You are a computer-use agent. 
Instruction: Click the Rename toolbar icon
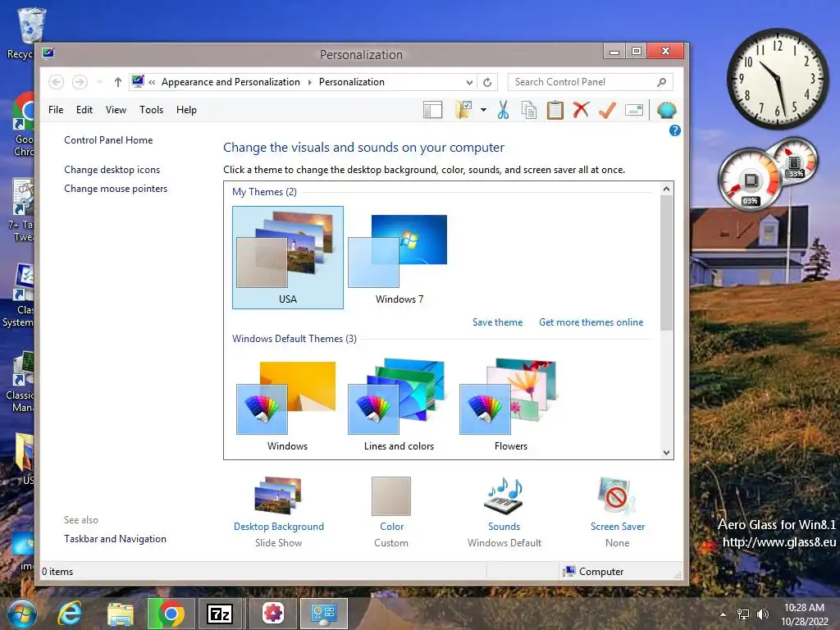coord(634,110)
